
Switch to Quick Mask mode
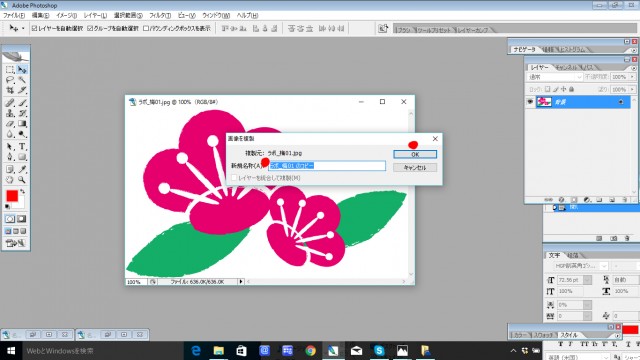(x=22, y=219)
